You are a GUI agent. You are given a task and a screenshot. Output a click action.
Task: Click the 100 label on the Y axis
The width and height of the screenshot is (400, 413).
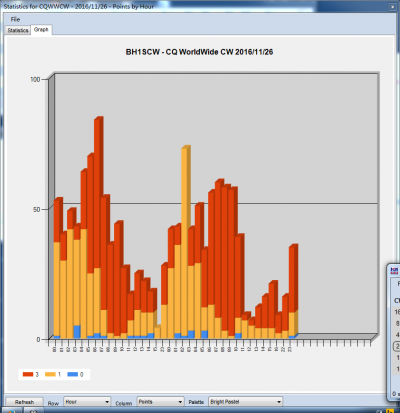pos(35,79)
